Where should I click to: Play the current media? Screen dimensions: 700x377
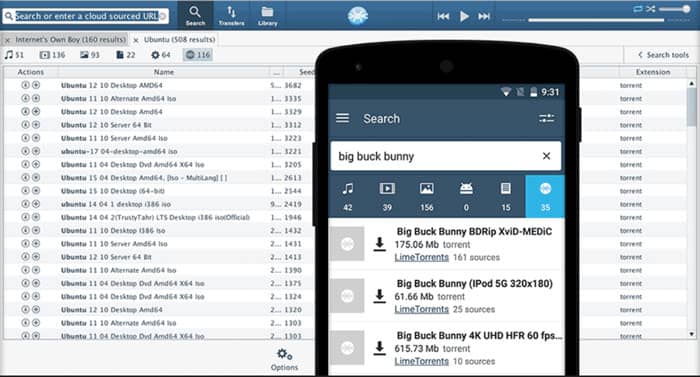point(464,17)
